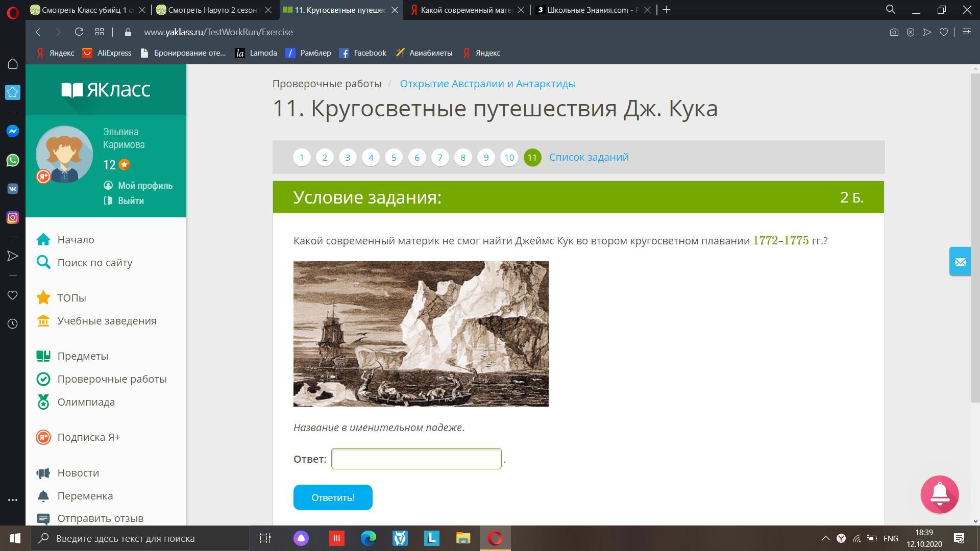This screenshot has height=551, width=980.
Task: Click the pink notification bell
Action: pyautogui.click(x=939, y=494)
